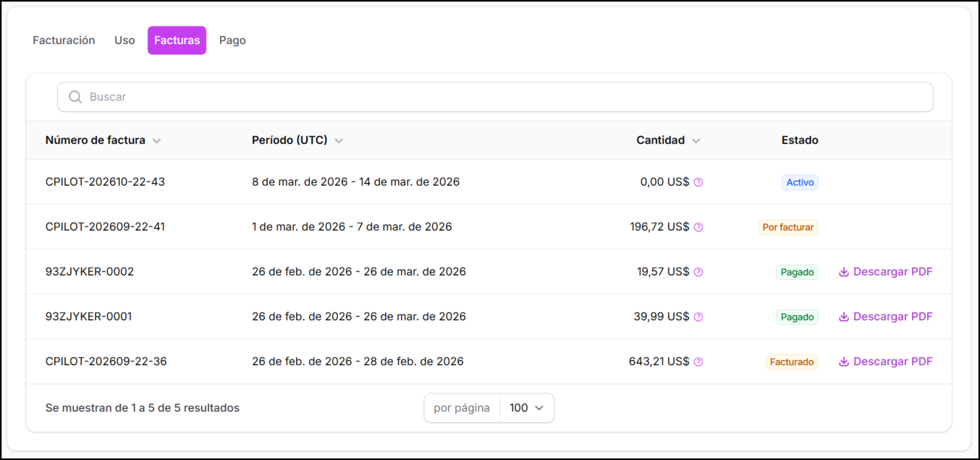Switch to the Facturación tab

click(x=64, y=41)
